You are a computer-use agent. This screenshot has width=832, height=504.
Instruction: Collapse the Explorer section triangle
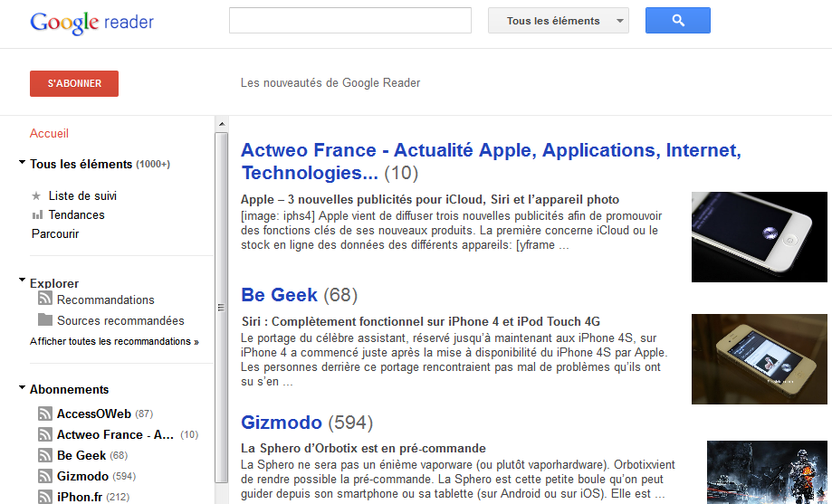coord(22,281)
